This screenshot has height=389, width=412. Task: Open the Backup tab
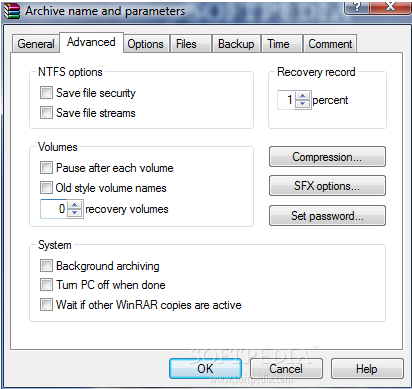pyautogui.click(x=236, y=44)
